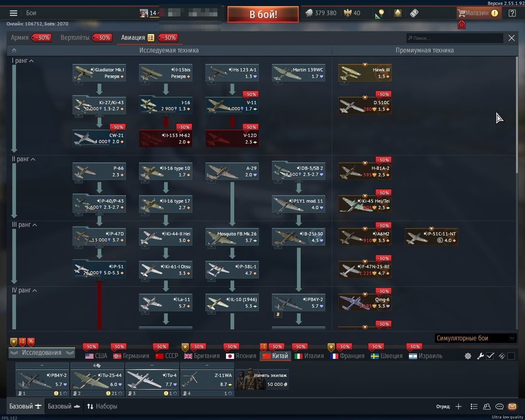Select the Базовый tank preset

[x=64, y=406]
